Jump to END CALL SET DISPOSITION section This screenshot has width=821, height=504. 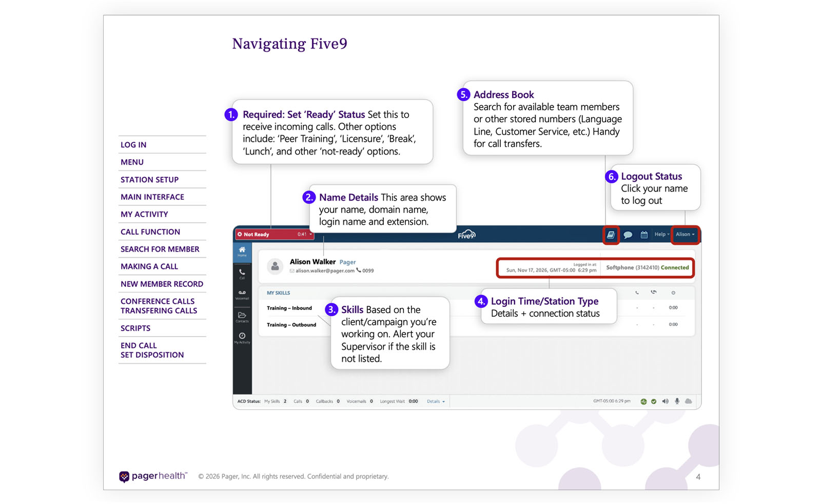coord(152,350)
